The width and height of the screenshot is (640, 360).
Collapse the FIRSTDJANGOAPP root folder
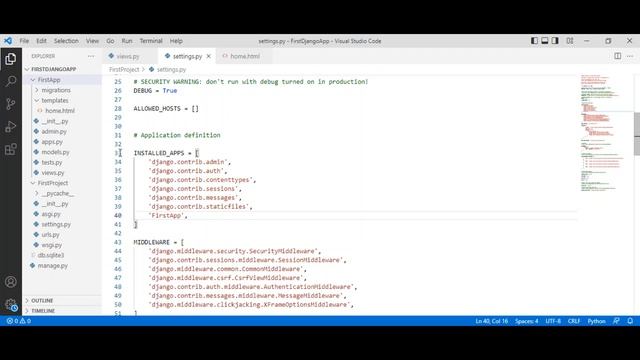point(53,69)
